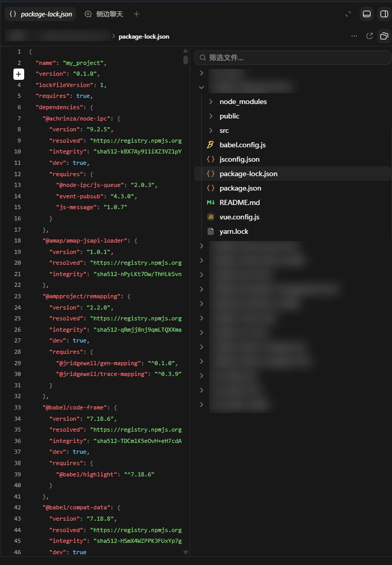Click "@babel/compat-data" on line 42

click(x=76, y=508)
